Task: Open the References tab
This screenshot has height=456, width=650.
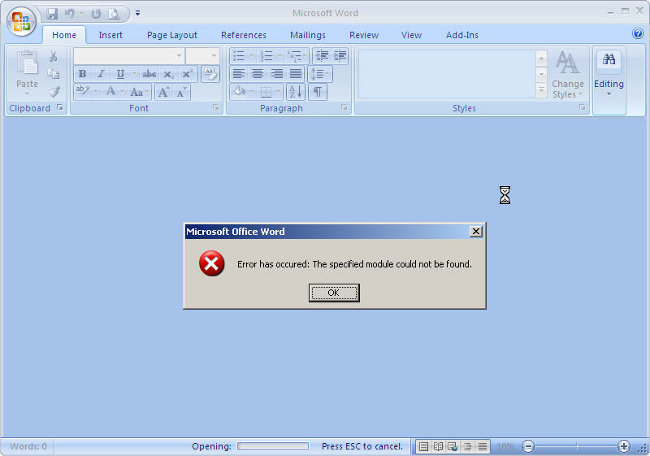Action: 244,35
